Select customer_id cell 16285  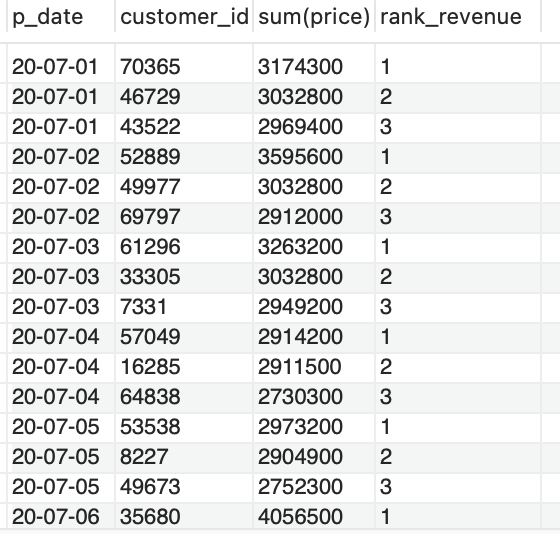click(x=184, y=367)
